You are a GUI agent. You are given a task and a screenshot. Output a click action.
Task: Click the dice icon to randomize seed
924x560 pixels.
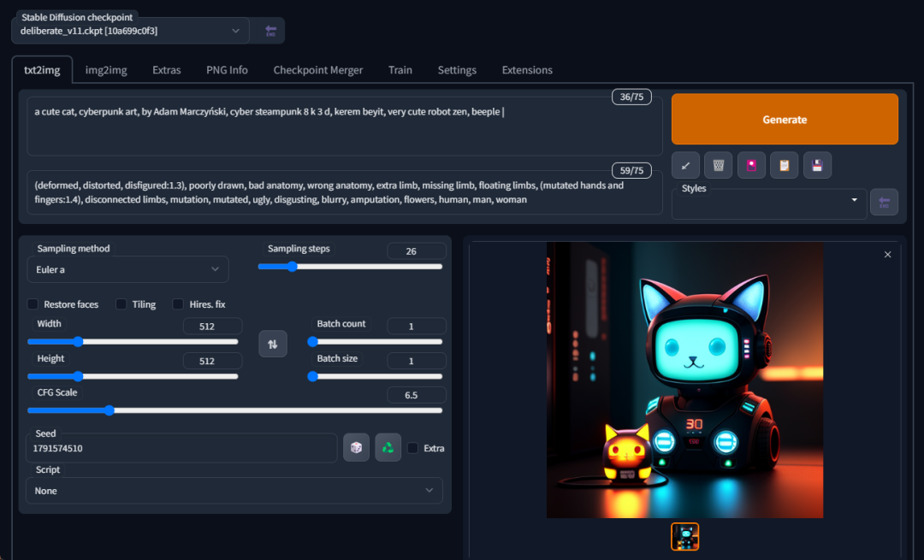pos(356,447)
